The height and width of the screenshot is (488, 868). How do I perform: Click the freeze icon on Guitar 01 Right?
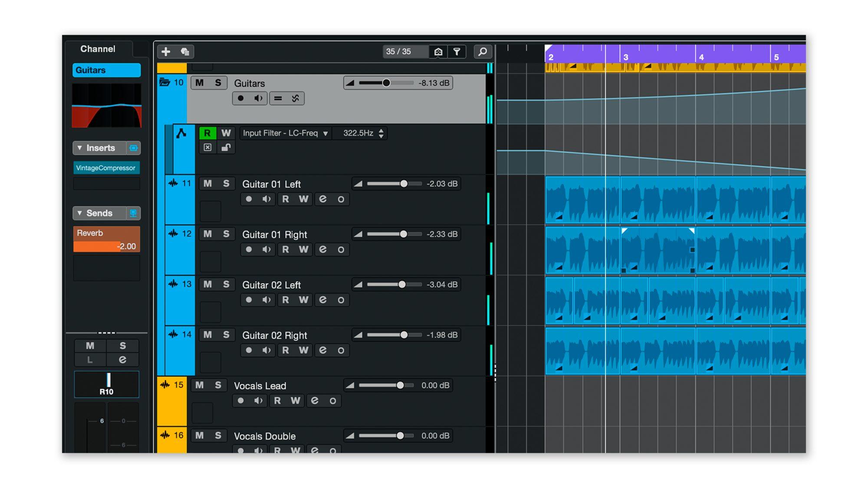341,249
